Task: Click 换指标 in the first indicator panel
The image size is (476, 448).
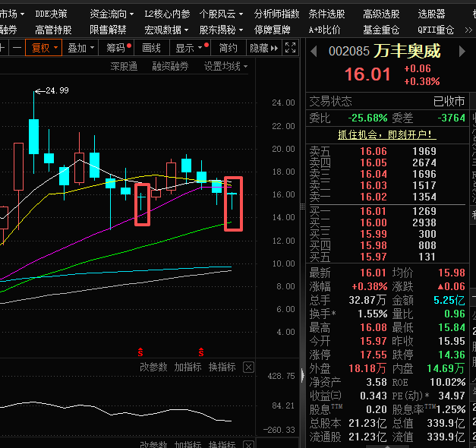Action: click(x=222, y=368)
